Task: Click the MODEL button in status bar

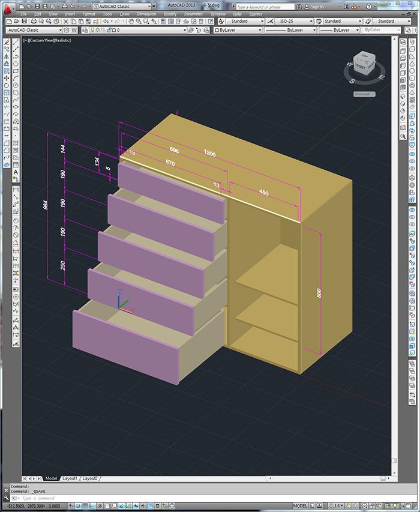Action: tap(300, 506)
